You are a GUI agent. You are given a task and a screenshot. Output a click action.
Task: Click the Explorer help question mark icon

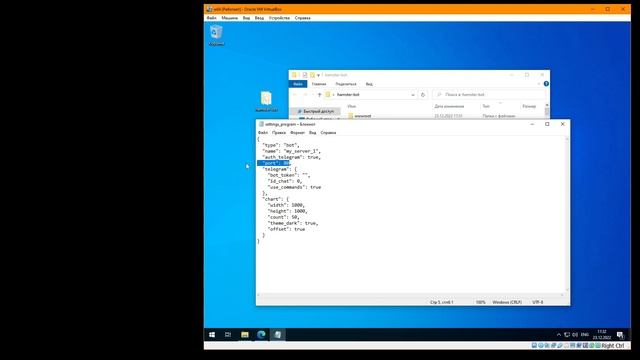(546, 84)
